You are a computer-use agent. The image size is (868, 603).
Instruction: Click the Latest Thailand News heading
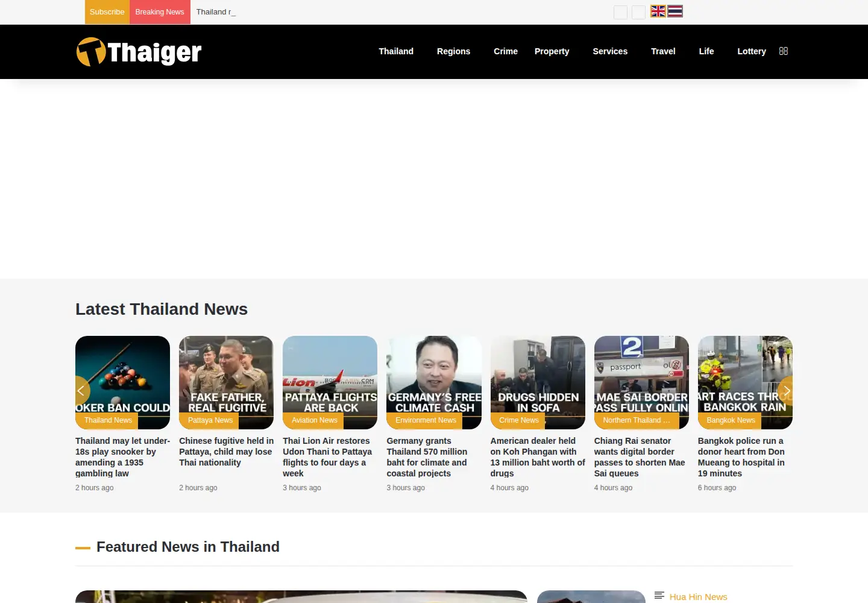tap(162, 309)
